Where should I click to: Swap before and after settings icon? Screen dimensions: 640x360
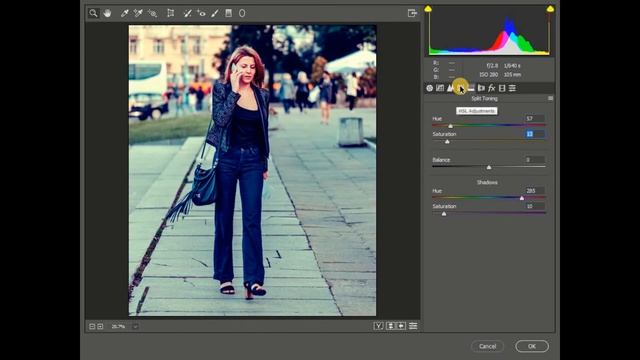click(391, 326)
